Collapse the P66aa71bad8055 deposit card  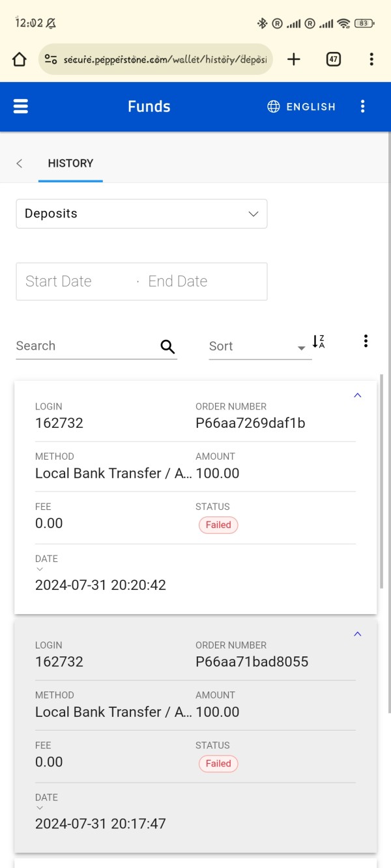click(x=357, y=634)
